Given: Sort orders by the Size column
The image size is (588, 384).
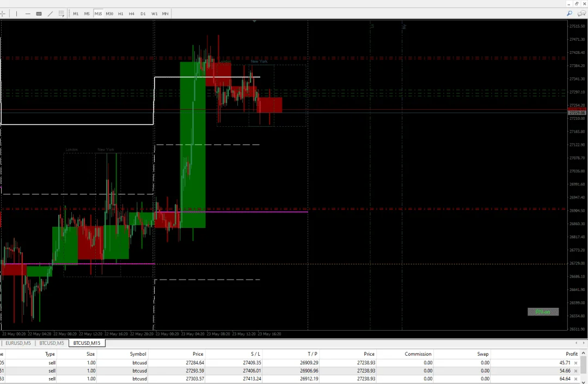Looking at the screenshot, I should click(x=90, y=354).
